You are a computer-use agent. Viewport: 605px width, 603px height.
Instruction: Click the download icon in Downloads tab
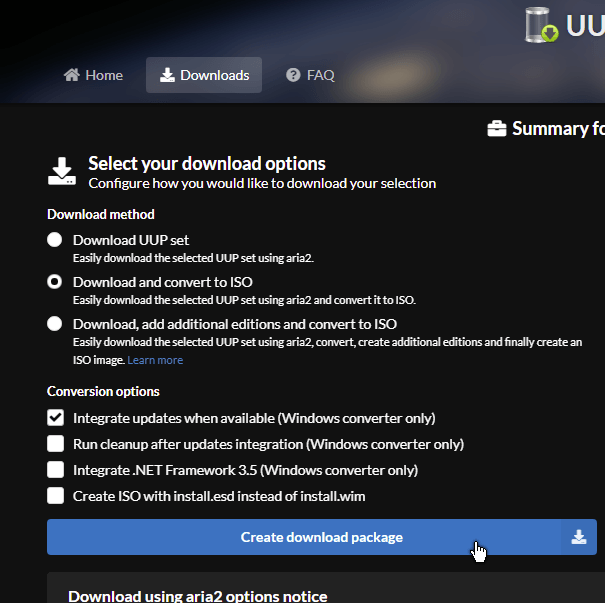coord(167,75)
